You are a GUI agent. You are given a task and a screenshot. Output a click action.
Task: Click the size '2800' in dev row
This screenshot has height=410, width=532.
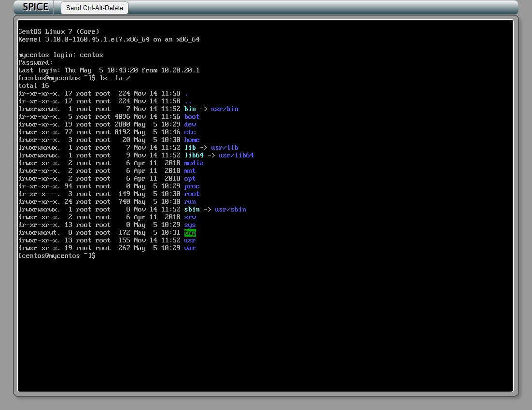122,124
